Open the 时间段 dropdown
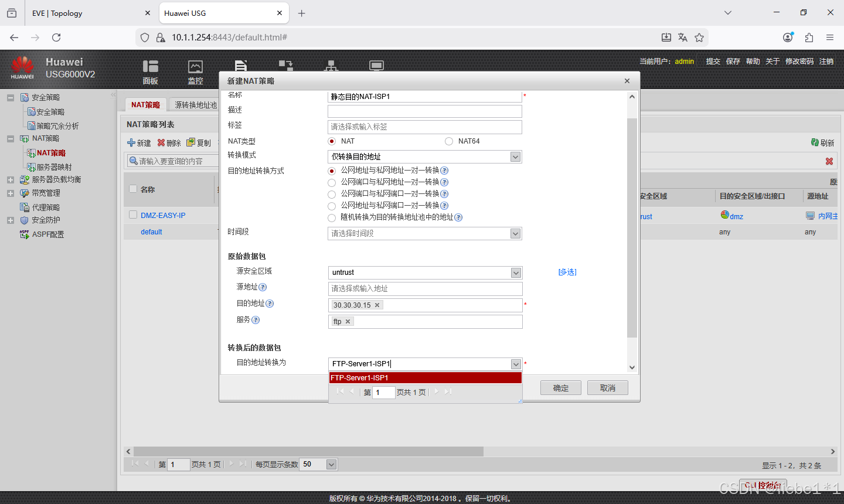Image resolution: width=844 pixels, height=504 pixels. point(515,233)
